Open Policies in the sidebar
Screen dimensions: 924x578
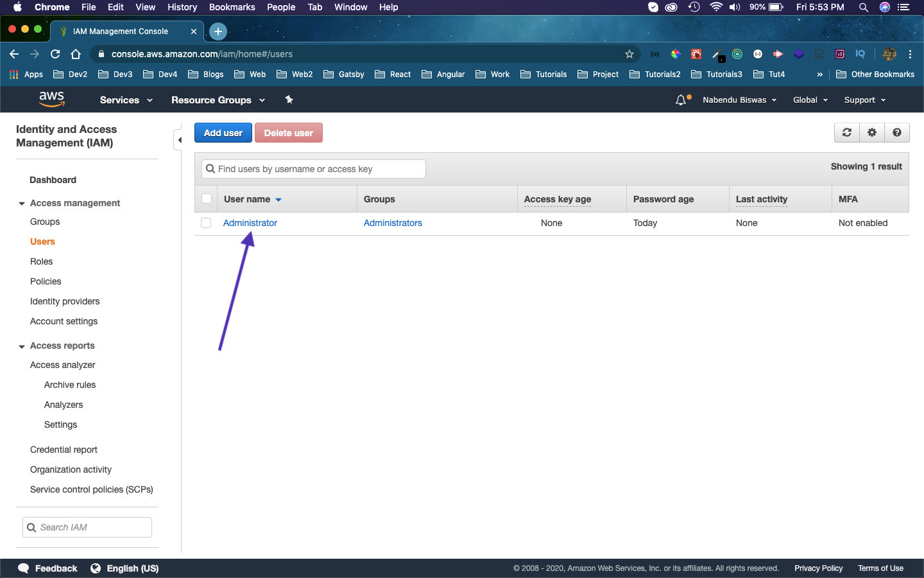tap(46, 281)
